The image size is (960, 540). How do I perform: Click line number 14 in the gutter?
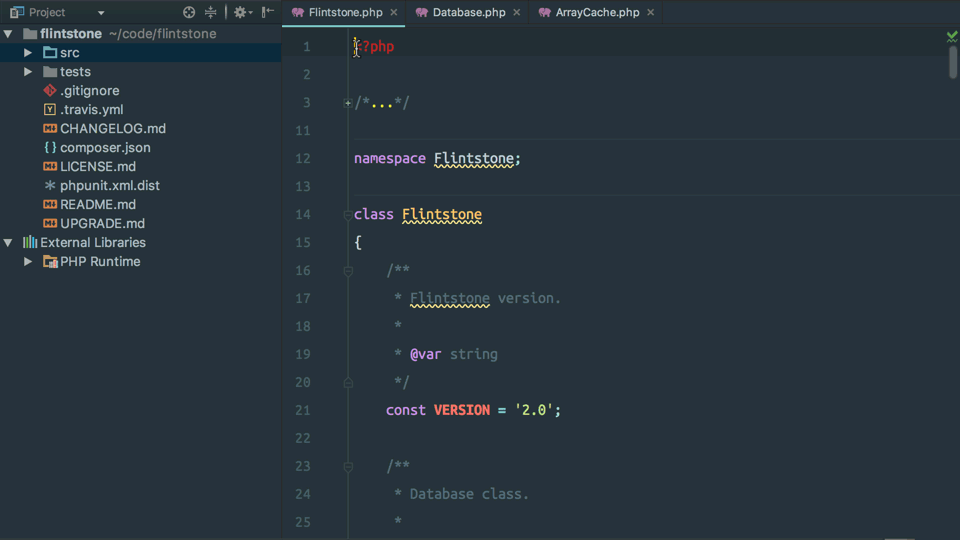click(x=303, y=215)
